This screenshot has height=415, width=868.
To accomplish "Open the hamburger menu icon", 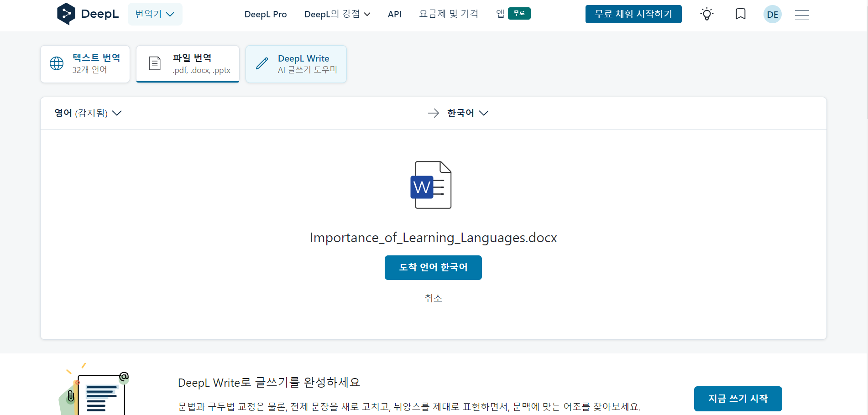I will pyautogui.click(x=802, y=15).
